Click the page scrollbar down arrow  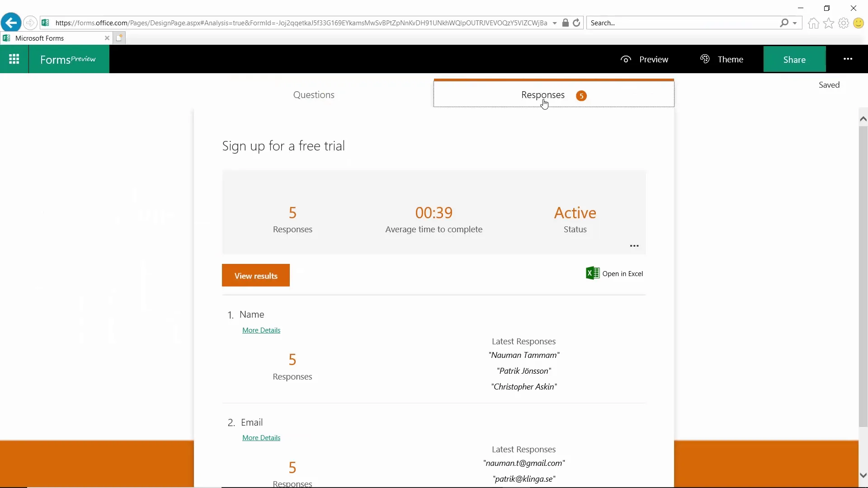click(863, 475)
